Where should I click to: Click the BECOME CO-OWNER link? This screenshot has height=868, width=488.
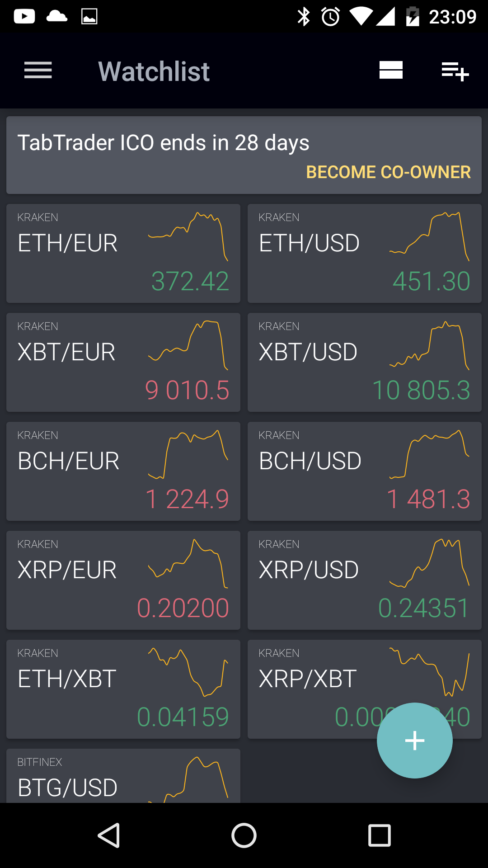pyautogui.click(x=388, y=172)
